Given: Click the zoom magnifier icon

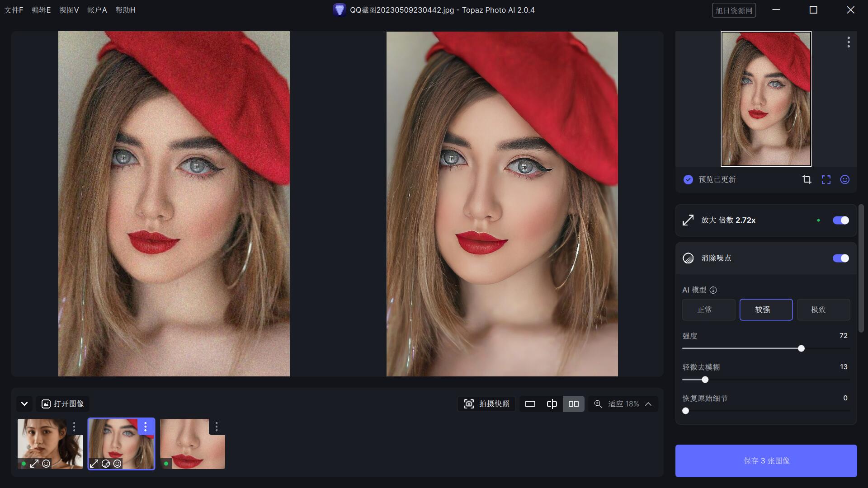Looking at the screenshot, I should click(x=598, y=404).
